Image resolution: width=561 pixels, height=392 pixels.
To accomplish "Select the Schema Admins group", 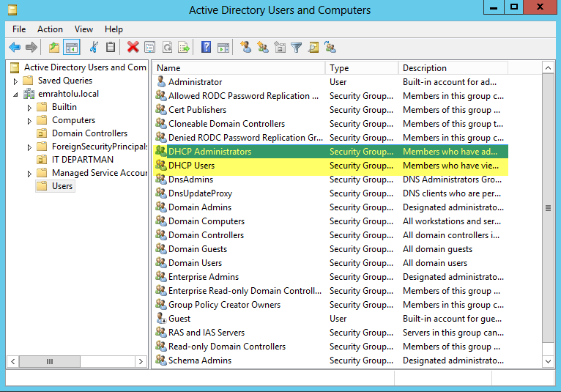I will (200, 360).
